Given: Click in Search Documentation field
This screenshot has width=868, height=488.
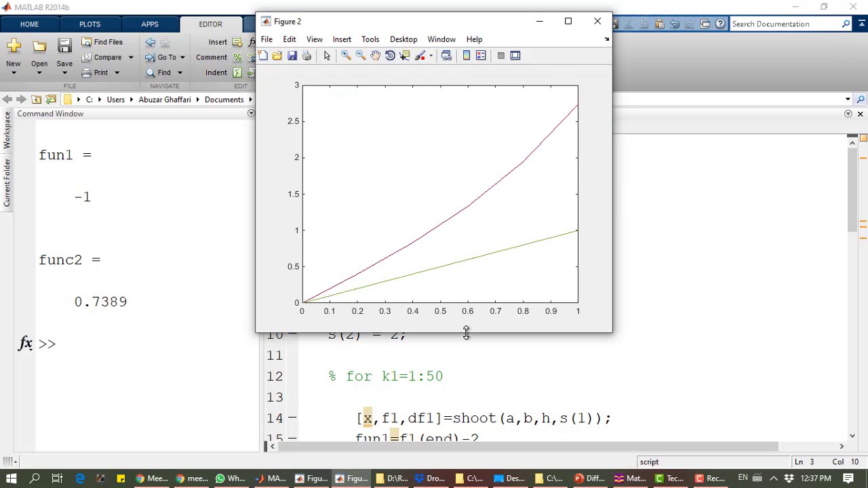Looking at the screenshot, I should click(785, 24).
